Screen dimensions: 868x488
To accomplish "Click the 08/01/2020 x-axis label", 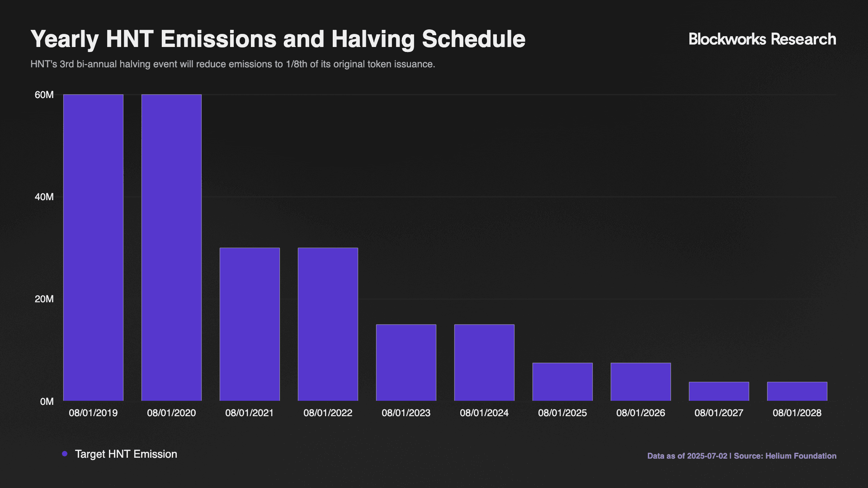I will [x=171, y=413].
